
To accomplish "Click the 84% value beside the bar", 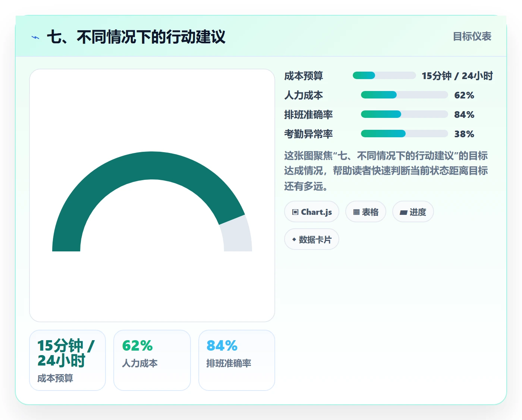I will tap(464, 115).
